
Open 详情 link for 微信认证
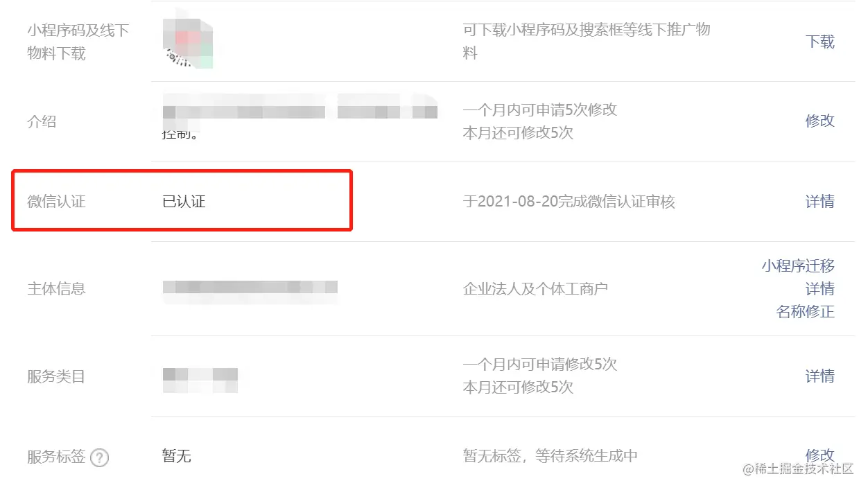click(x=819, y=202)
